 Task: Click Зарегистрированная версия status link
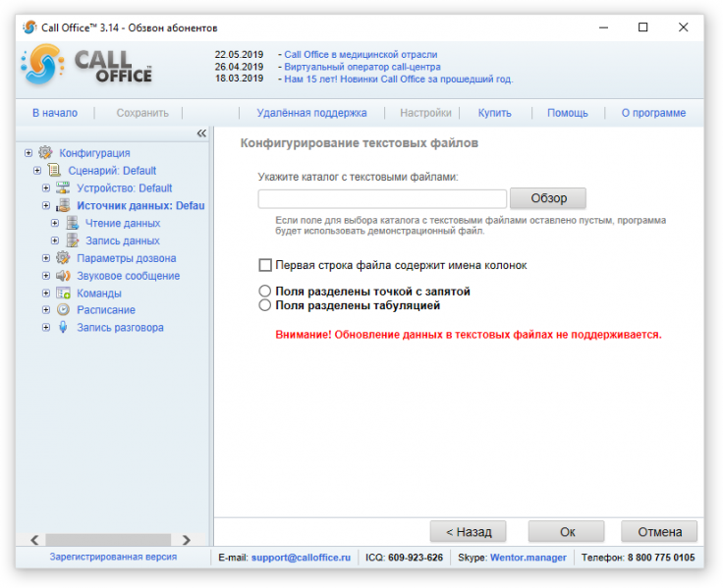tap(113, 557)
